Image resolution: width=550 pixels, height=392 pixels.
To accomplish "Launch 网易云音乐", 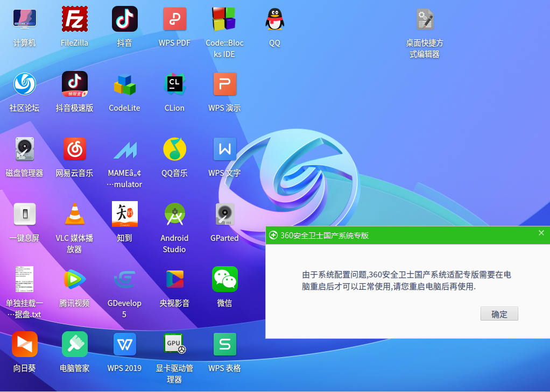I will pyautogui.click(x=74, y=149).
